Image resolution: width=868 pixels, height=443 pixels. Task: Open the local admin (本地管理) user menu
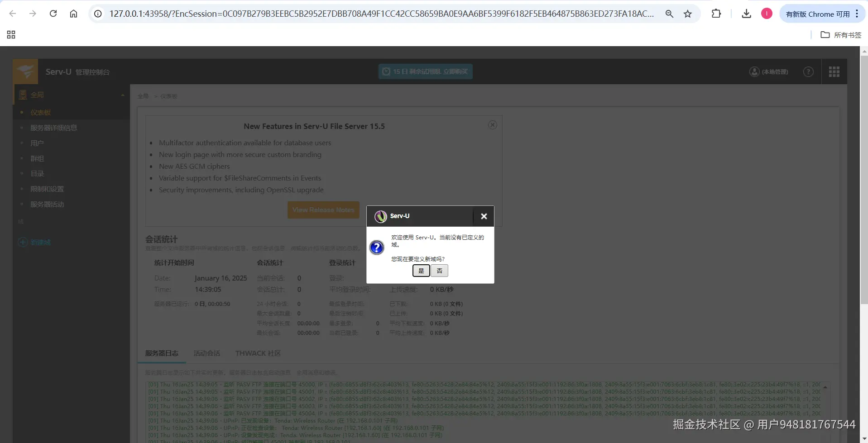pyautogui.click(x=769, y=71)
